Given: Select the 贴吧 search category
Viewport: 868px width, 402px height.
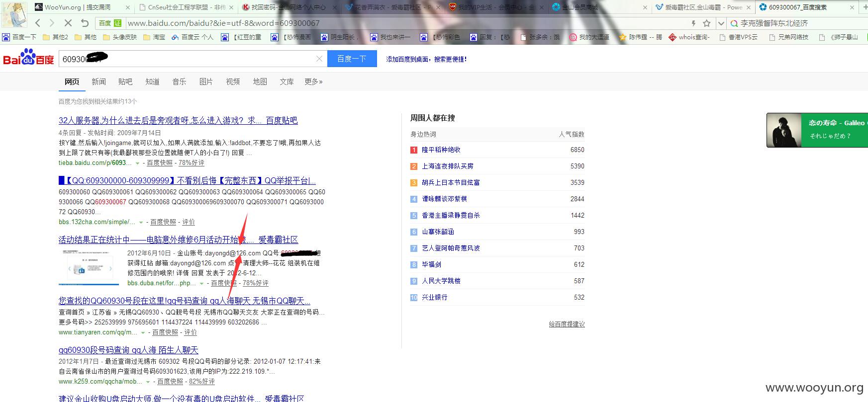Looking at the screenshot, I should click(125, 81).
